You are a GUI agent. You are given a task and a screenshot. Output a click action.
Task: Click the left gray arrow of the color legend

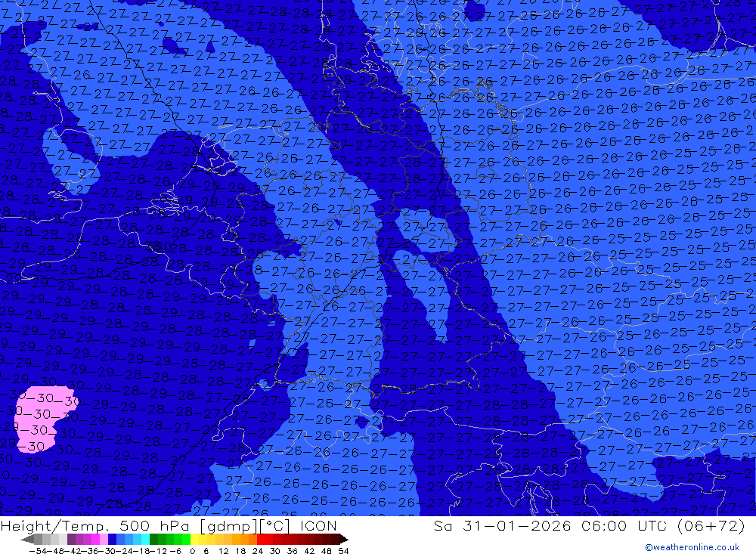27,540
